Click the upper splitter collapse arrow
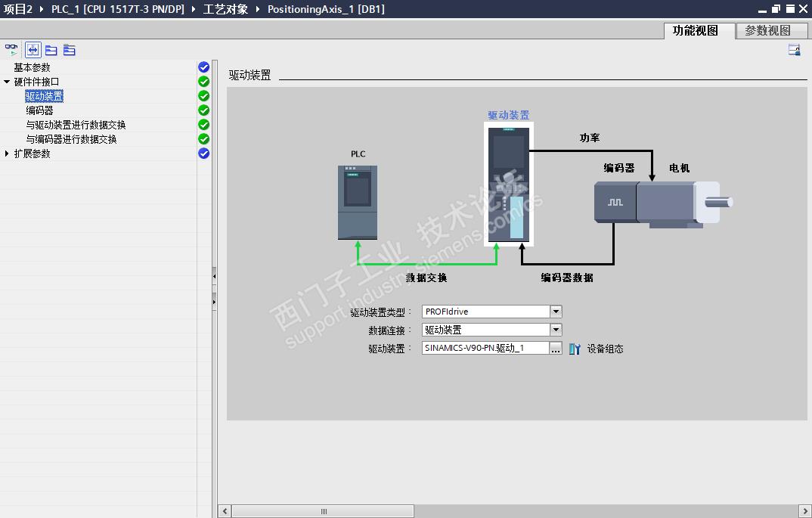Screen dimensions: 812x518 (x=215, y=277)
